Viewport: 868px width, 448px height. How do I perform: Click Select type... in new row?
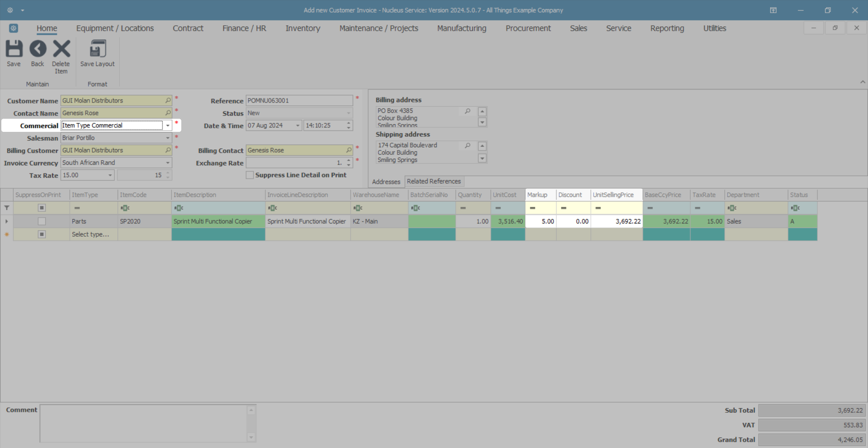94,234
